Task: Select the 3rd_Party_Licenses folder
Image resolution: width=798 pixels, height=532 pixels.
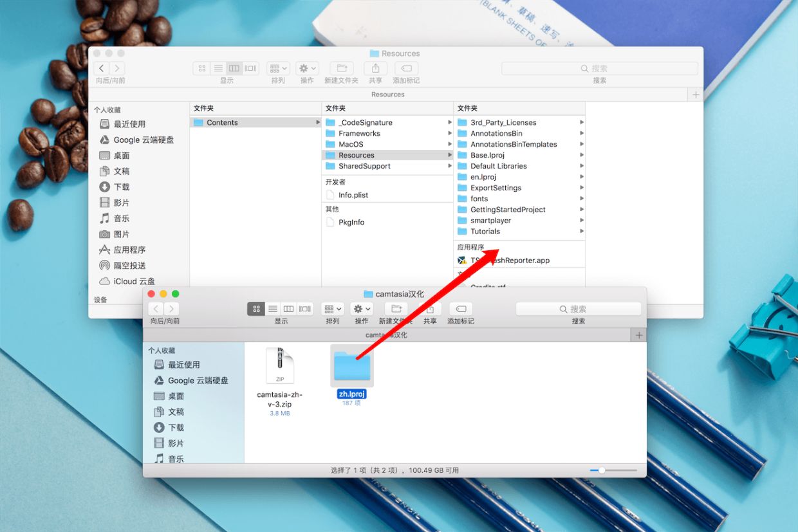Action: tap(519, 122)
